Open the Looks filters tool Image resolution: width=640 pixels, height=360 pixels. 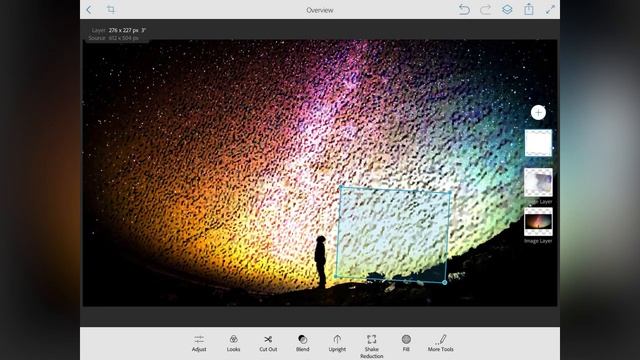tap(233, 343)
